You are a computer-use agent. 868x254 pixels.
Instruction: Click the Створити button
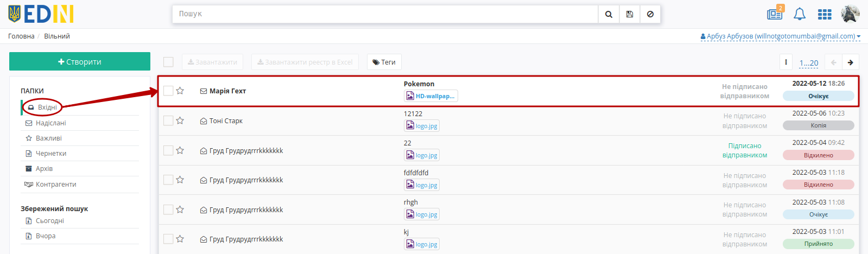coord(80,61)
